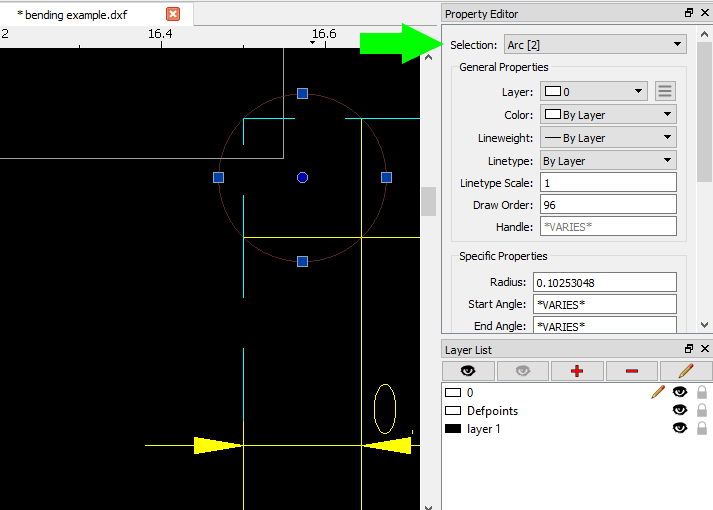Image resolution: width=713 pixels, height=510 pixels.
Task: Float the Layer List panel
Action: coord(689,349)
